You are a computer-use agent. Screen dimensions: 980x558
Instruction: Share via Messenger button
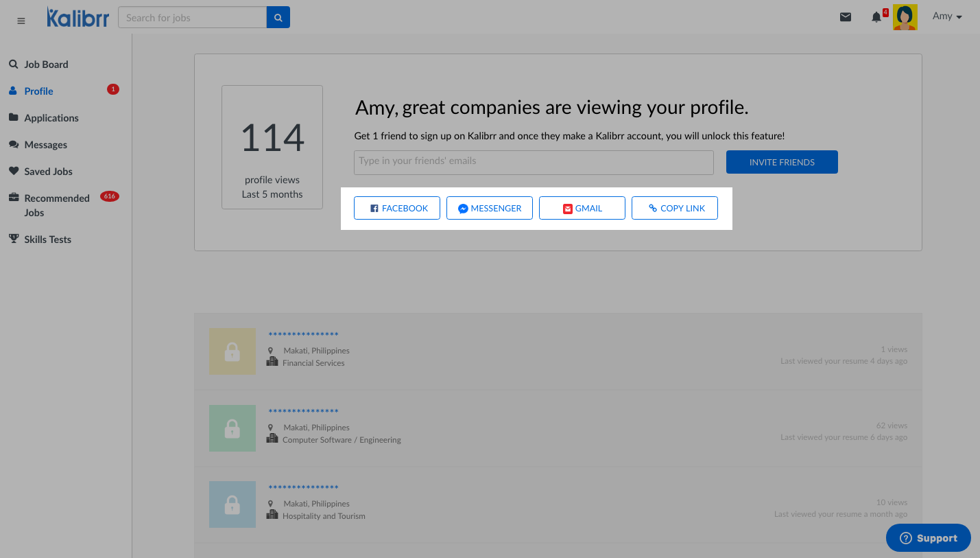pos(490,209)
